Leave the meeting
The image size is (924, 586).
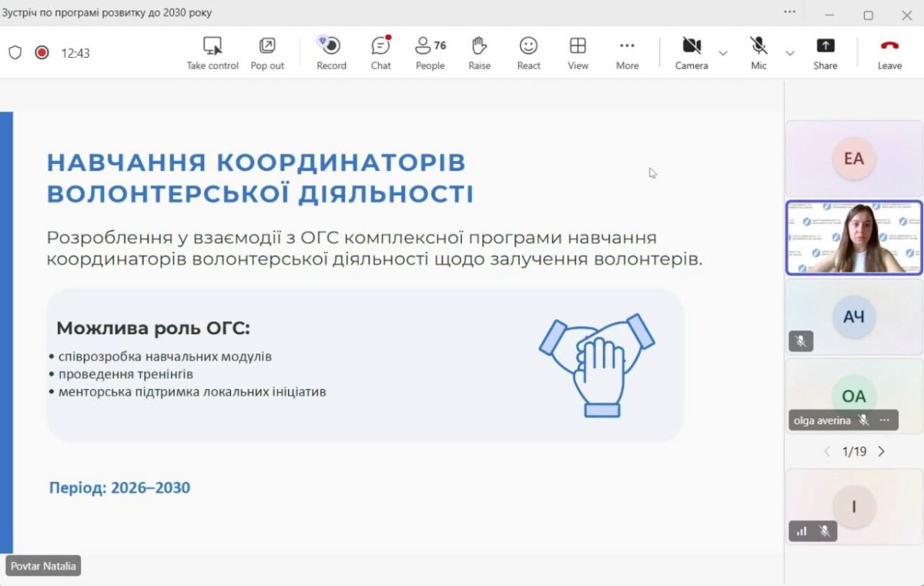[x=889, y=53]
